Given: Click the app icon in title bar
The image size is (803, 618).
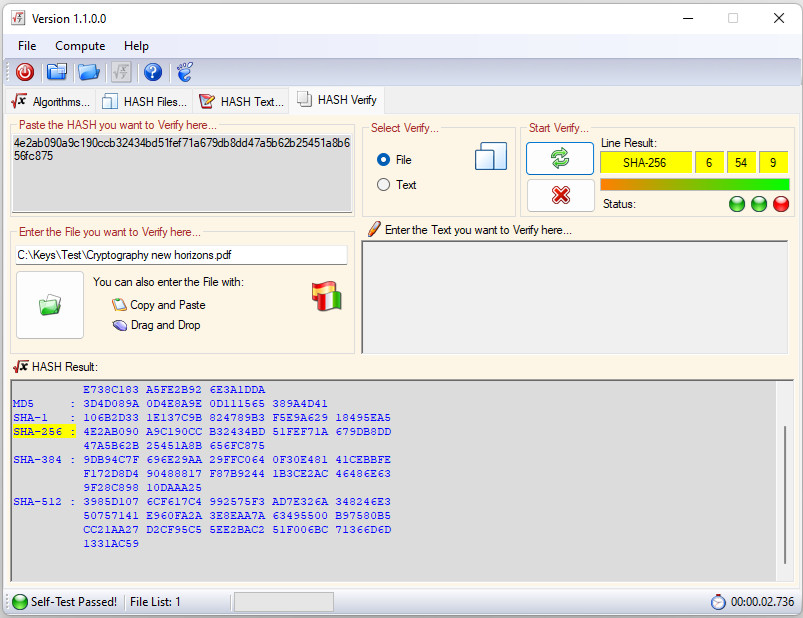Looking at the screenshot, I should pyautogui.click(x=18, y=18).
